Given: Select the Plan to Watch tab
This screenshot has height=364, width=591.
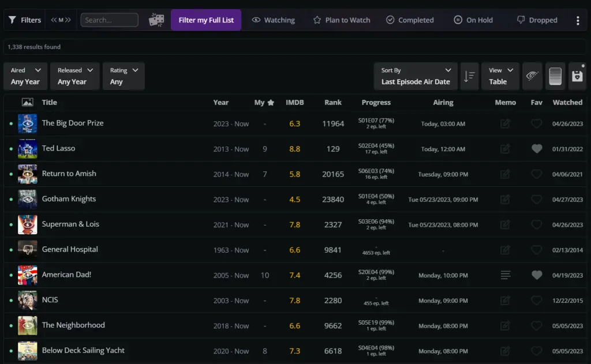Looking at the screenshot, I should click(342, 20).
